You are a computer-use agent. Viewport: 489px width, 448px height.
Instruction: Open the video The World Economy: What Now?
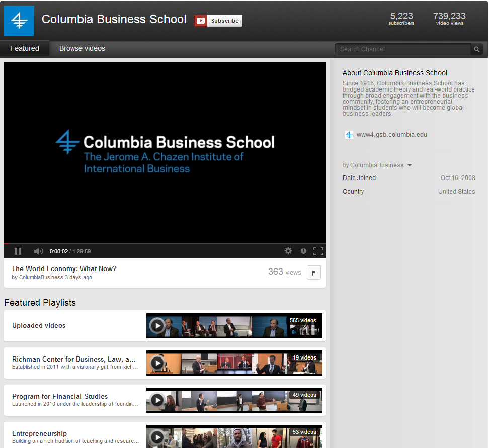(x=64, y=268)
